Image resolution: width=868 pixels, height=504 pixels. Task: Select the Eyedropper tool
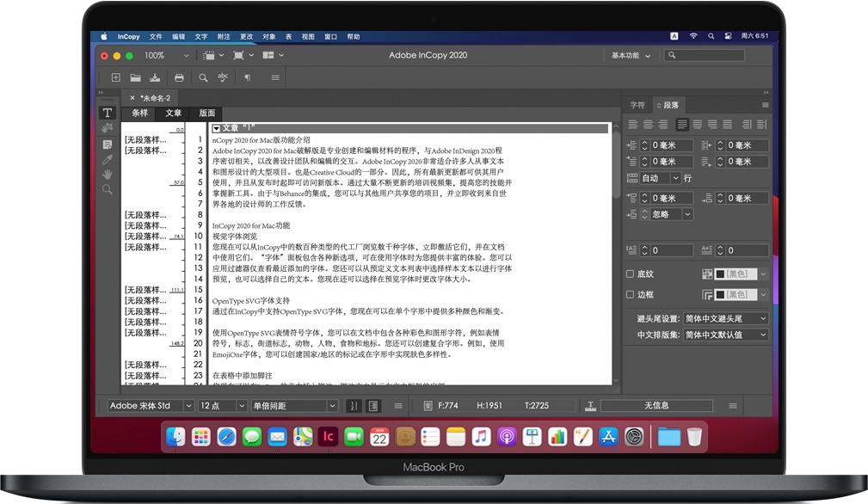coord(108,158)
